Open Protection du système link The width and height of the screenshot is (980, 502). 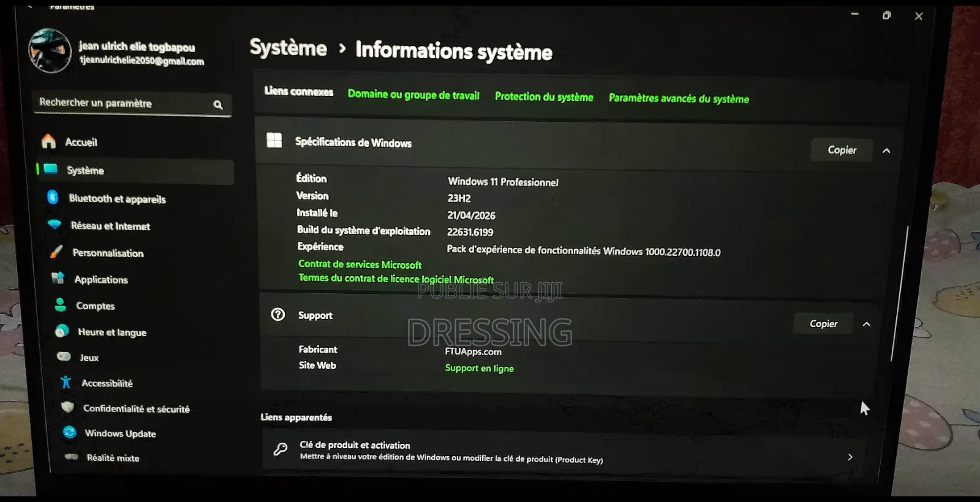(544, 97)
